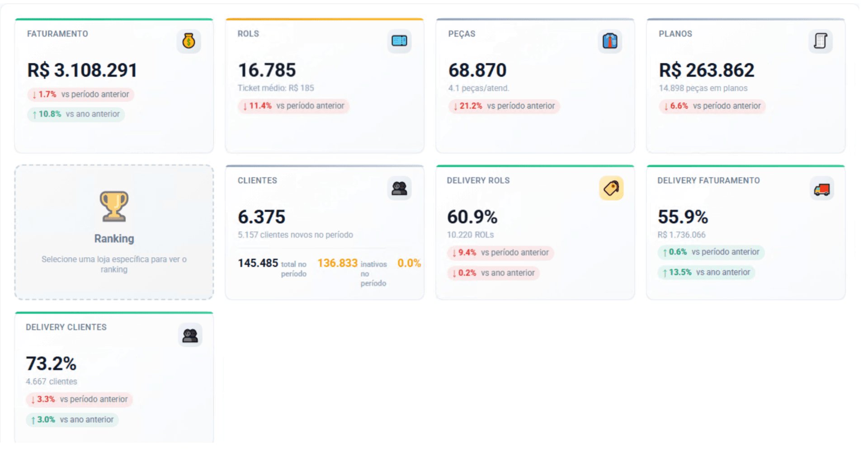
Task: Click the DELIVERY ROLS card title
Action: tap(478, 180)
